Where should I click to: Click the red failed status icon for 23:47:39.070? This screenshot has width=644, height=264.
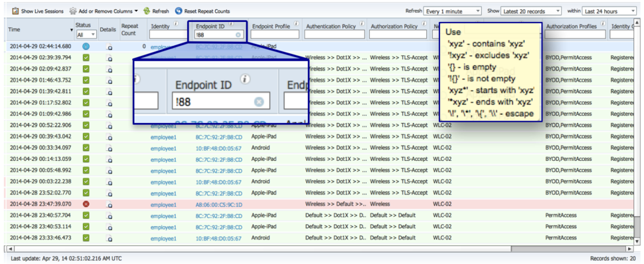point(86,204)
